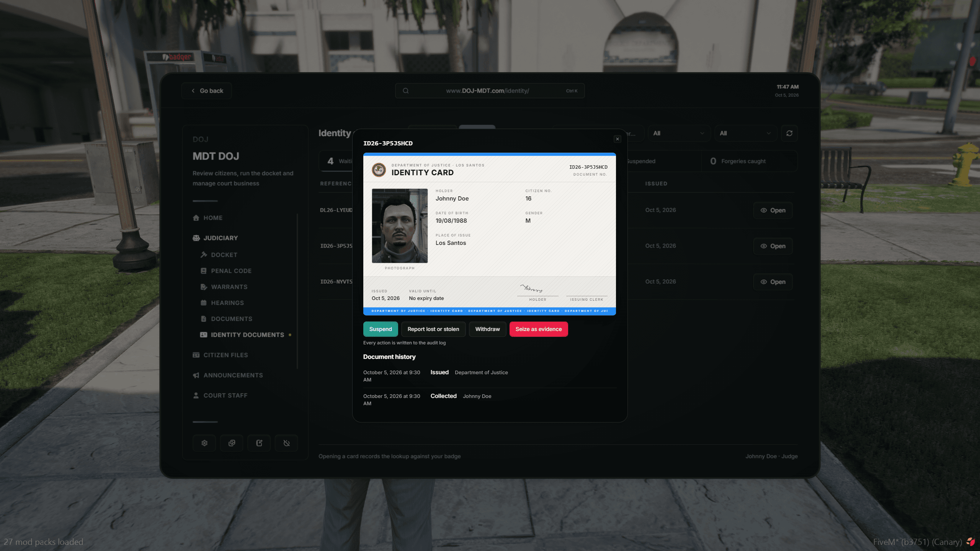The height and width of the screenshot is (551, 980).
Task: Suspend the identity card
Action: pyautogui.click(x=381, y=329)
